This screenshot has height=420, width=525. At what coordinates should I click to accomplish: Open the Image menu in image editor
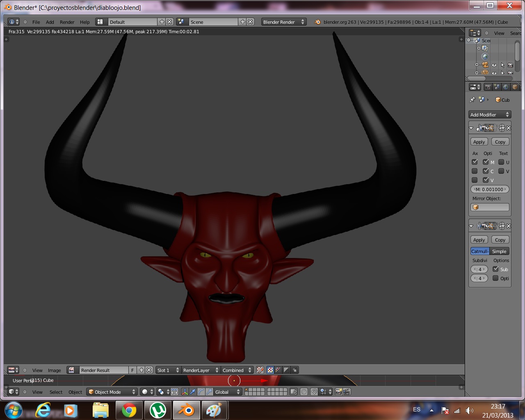pos(54,370)
